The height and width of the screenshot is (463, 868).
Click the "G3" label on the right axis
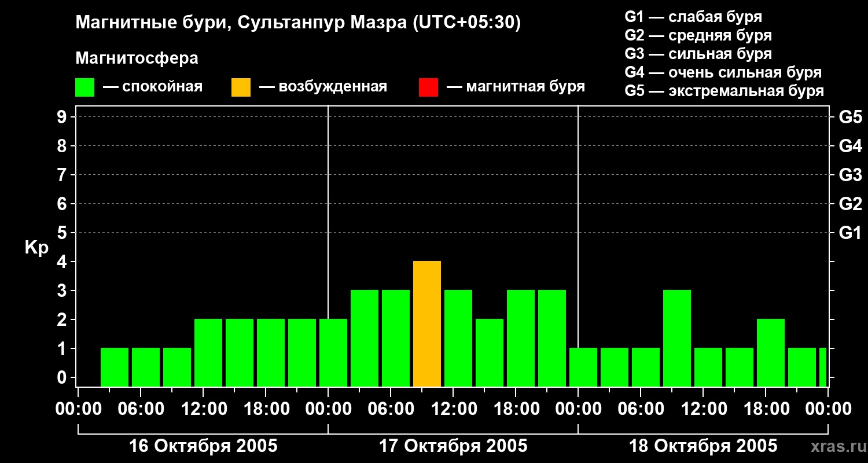pyautogui.click(x=850, y=175)
